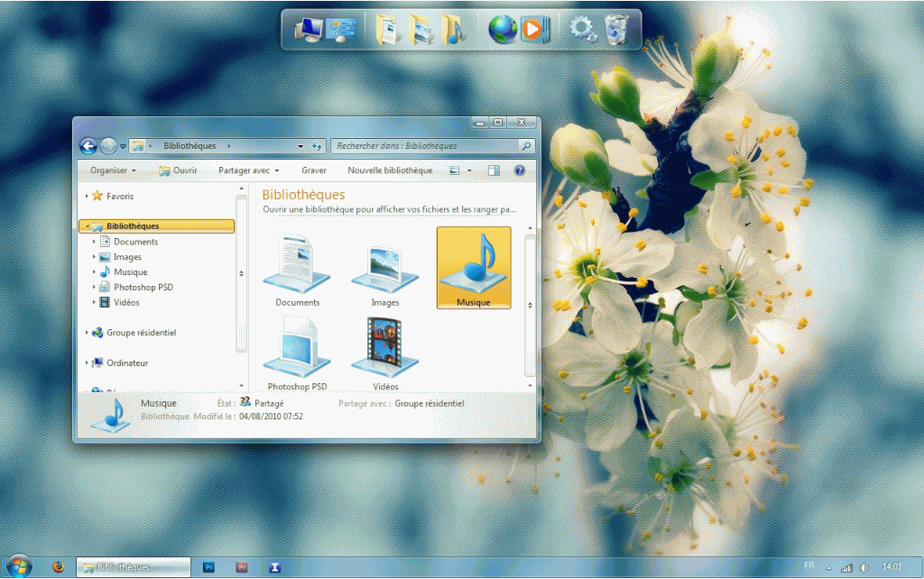Viewport: 924px width, 579px height.
Task: Click the file list vertical scrollbar
Action: 530,305
